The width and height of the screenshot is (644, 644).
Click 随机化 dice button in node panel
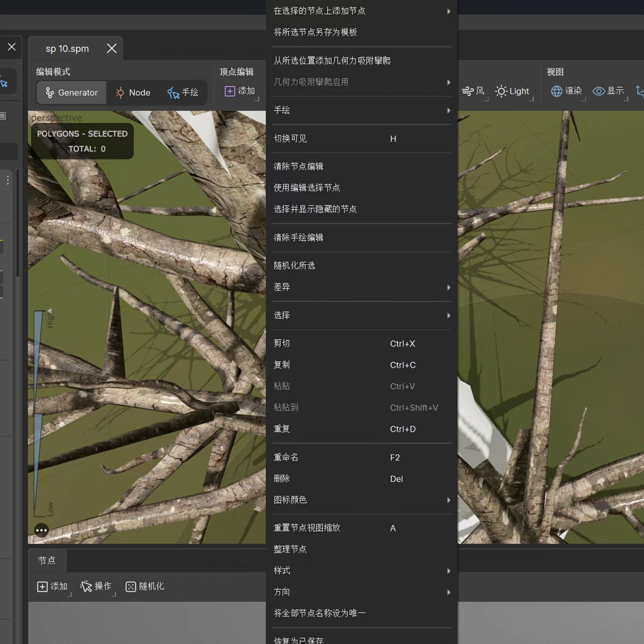tap(145, 587)
